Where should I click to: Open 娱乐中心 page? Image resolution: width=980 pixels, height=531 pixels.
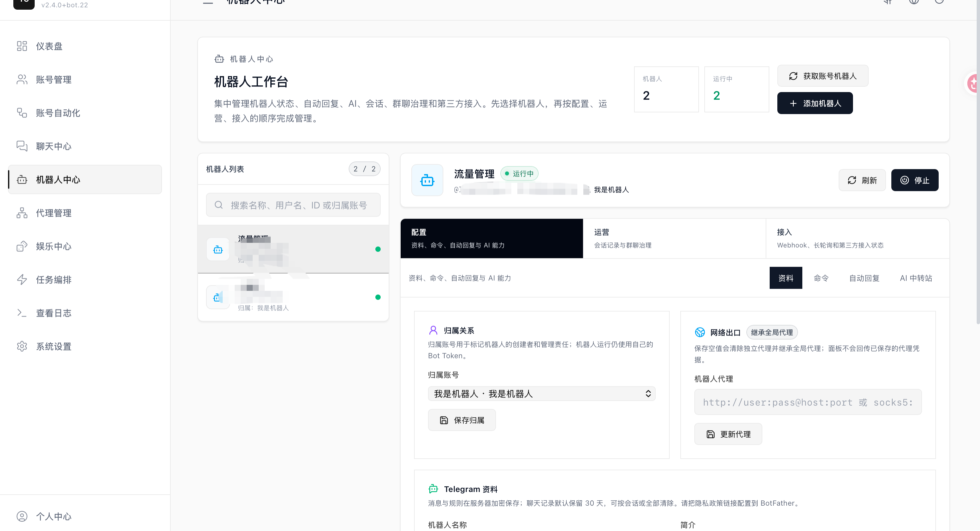[85, 246]
